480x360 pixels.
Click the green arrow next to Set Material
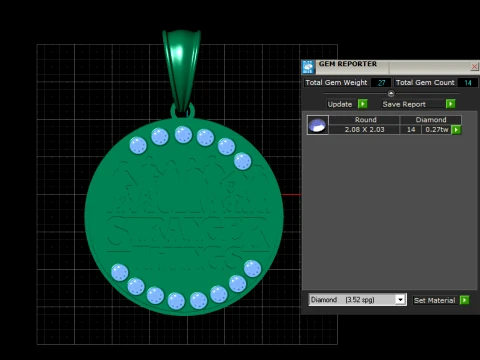pyautogui.click(x=464, y=300)
